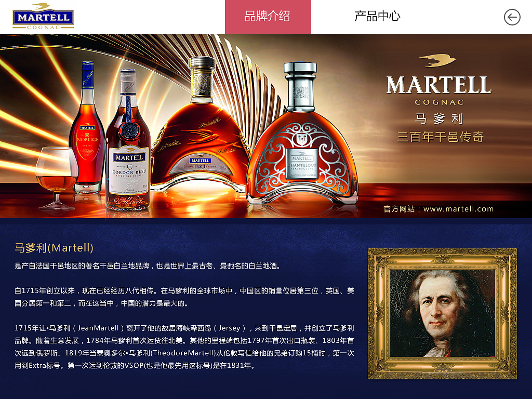The width and height of the screenshot is (532, 399).
Task: Tap the COGNAC text under banner wordmark
Action: point(439,102)
